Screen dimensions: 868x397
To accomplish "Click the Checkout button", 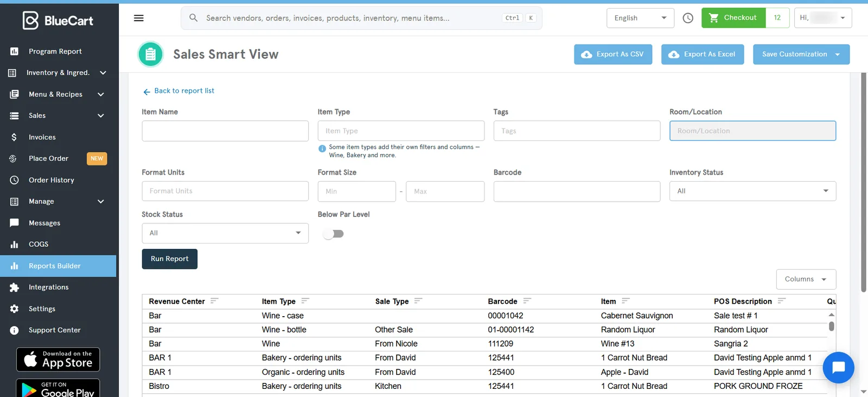I will click(x=733, y=18).
